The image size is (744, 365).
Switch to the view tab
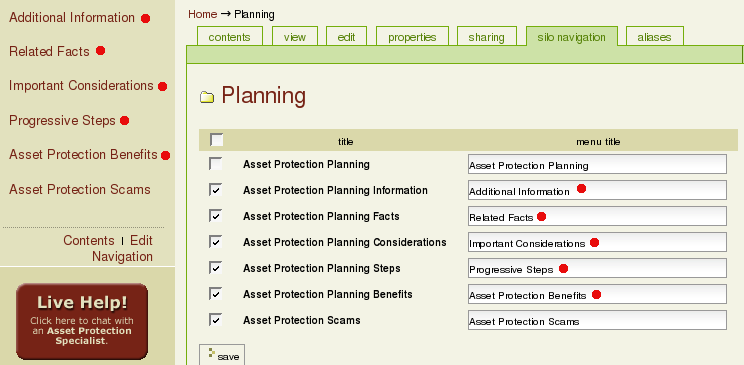point(295,37)
